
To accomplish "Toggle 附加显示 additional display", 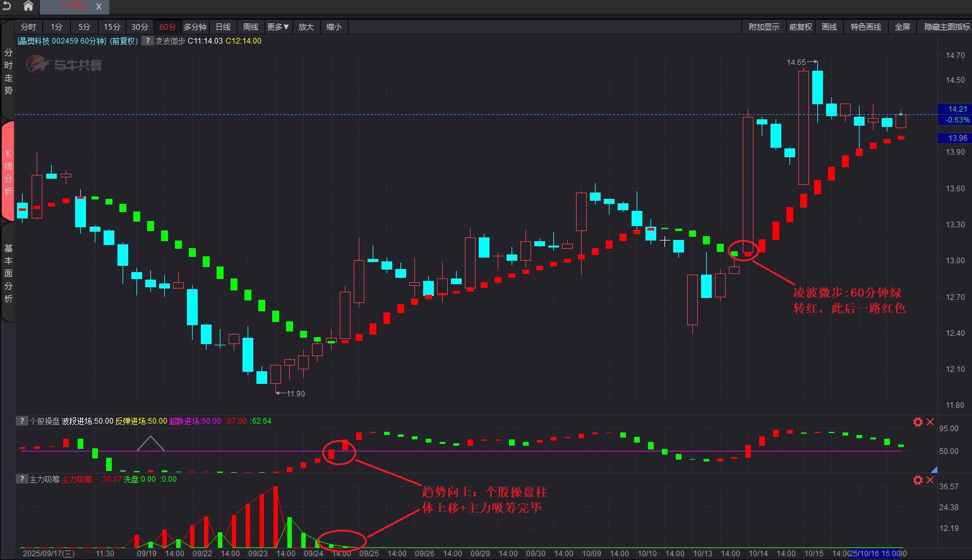I will (x=764, y=27).
